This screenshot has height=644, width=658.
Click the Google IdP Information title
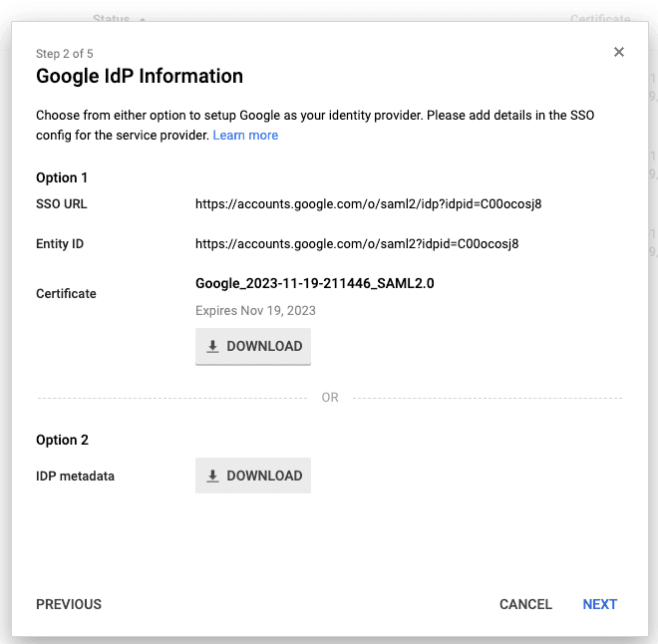click(x=140, y=77)
